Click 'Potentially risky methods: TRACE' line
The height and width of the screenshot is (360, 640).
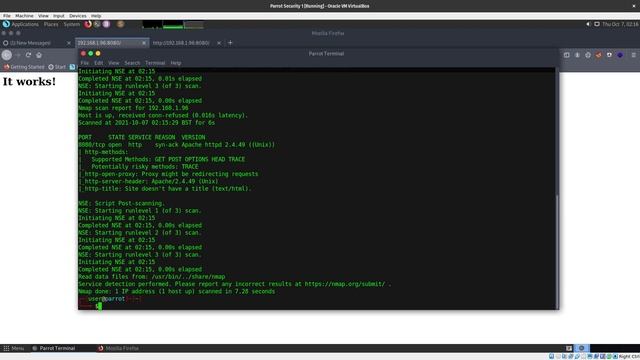[x=145, y=167]
